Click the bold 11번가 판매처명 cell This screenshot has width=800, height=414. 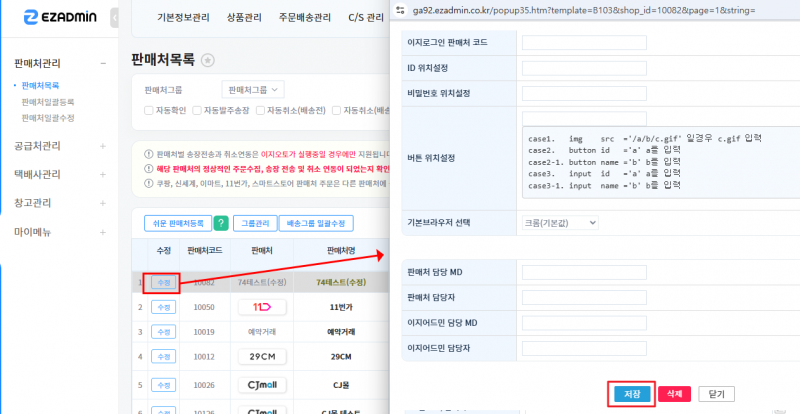pos(341,307)
